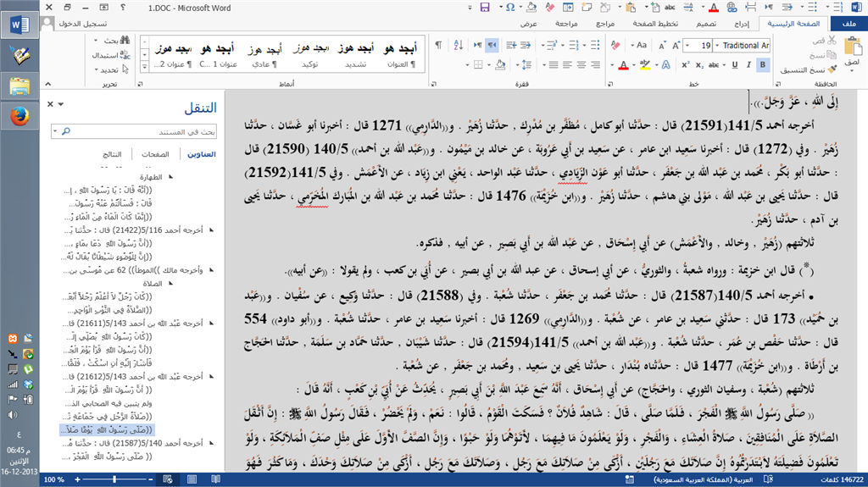Open borders dropdown arrow
The image size is (868, 487).
click(x=468, y=65)
